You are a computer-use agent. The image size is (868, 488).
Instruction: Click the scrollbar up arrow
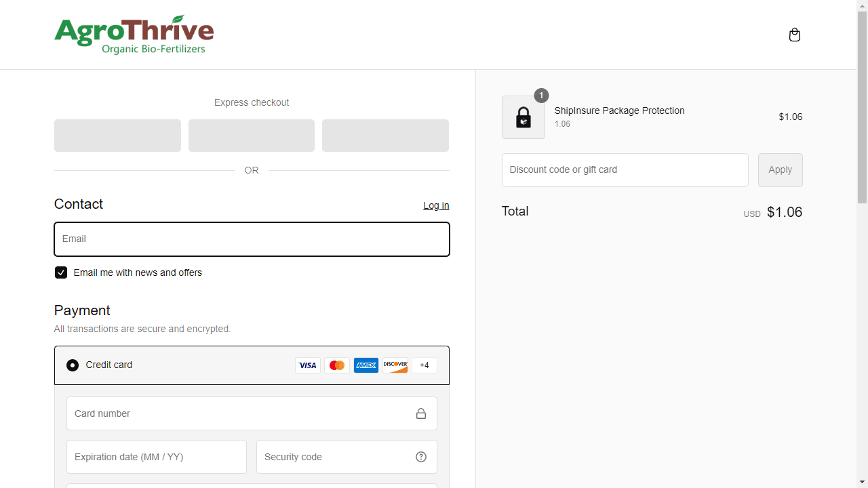click(863, 5)
